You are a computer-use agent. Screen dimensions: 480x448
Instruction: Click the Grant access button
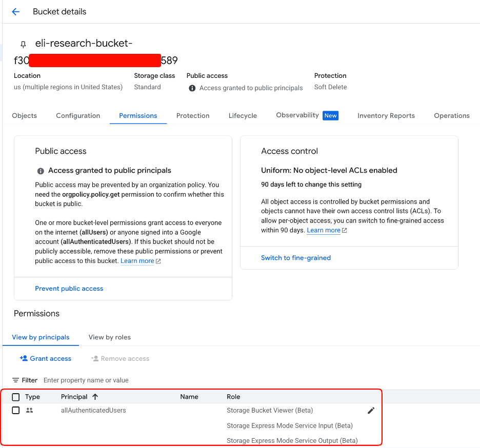click(46, 359)
